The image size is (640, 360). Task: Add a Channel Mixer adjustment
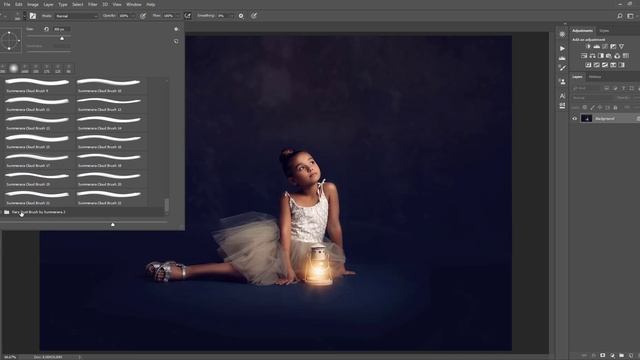pyautogui.click(x=617, y=56)
